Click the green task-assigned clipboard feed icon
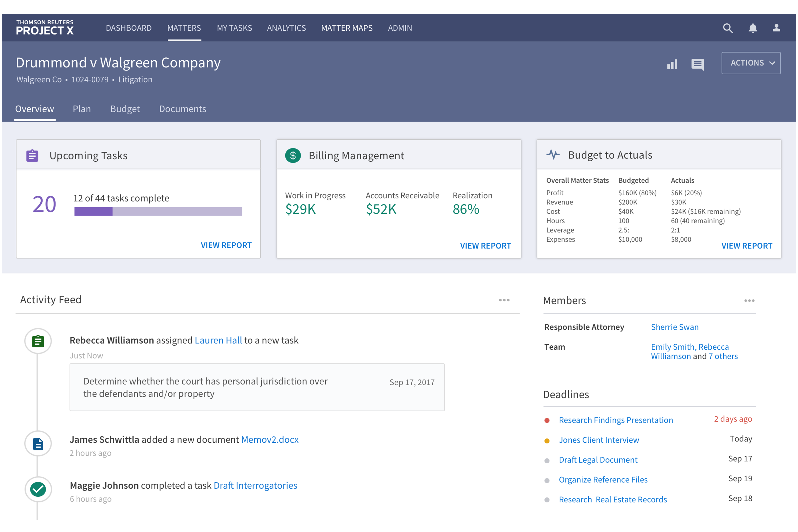798x532 pixels. 38,341
